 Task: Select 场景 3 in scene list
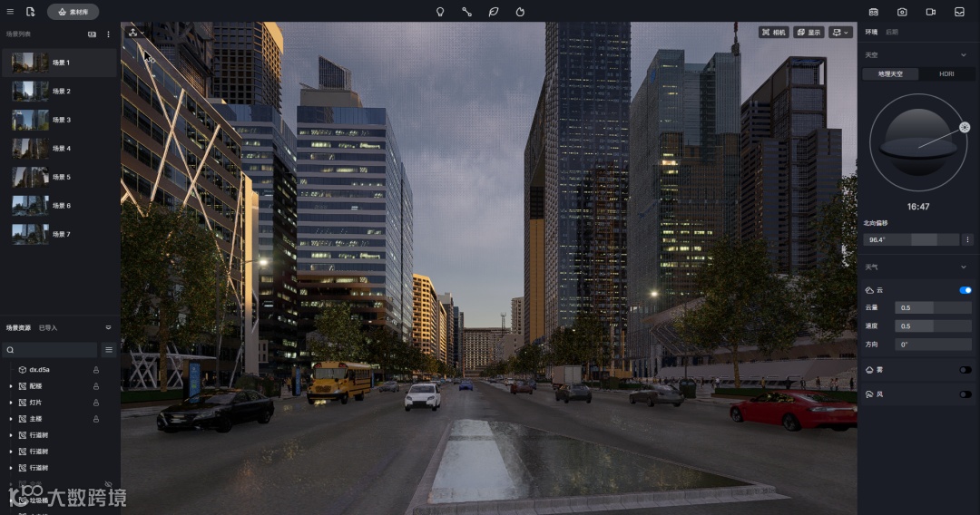(x=59, y=120)
